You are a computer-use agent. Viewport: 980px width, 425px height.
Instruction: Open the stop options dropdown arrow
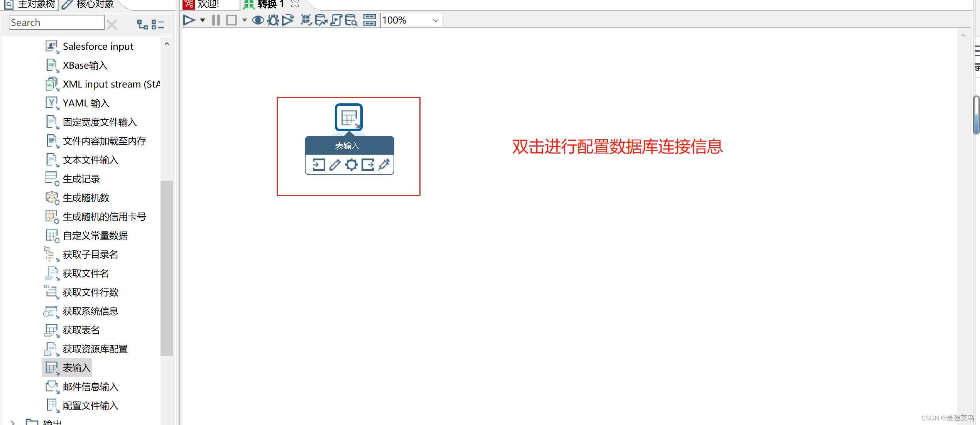tap(245, 20)
